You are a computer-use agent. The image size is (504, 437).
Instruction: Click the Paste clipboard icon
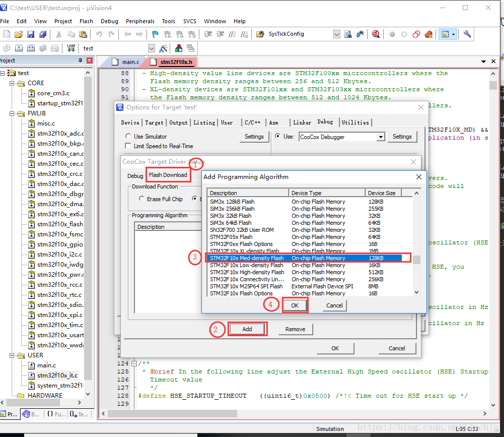tap(83, 34)
